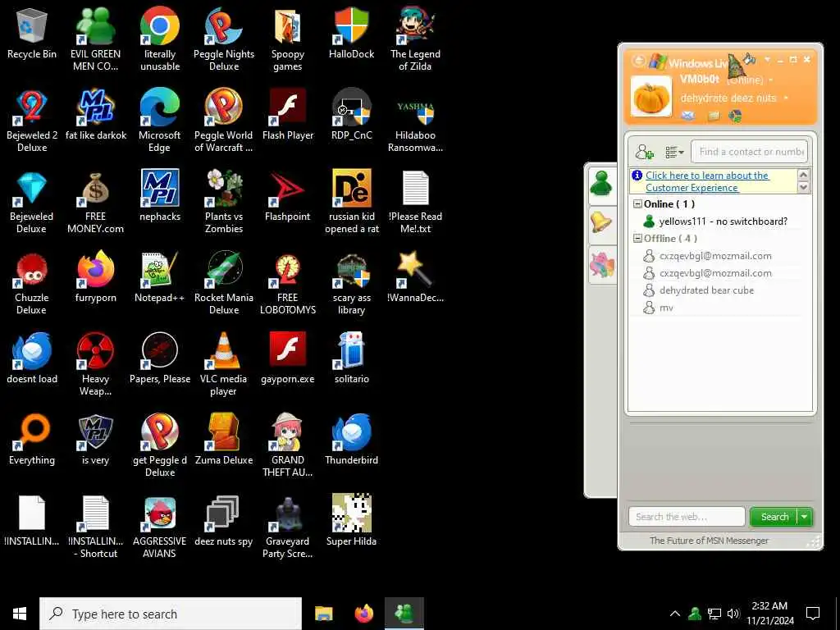Select the Microsoft Edge desktop icon
840x630 pixels.
click(160, 121)
